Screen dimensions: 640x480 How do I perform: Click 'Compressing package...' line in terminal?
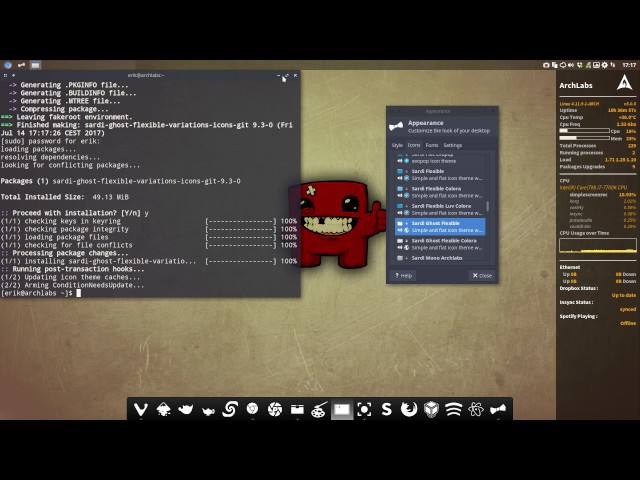[58, 109]
